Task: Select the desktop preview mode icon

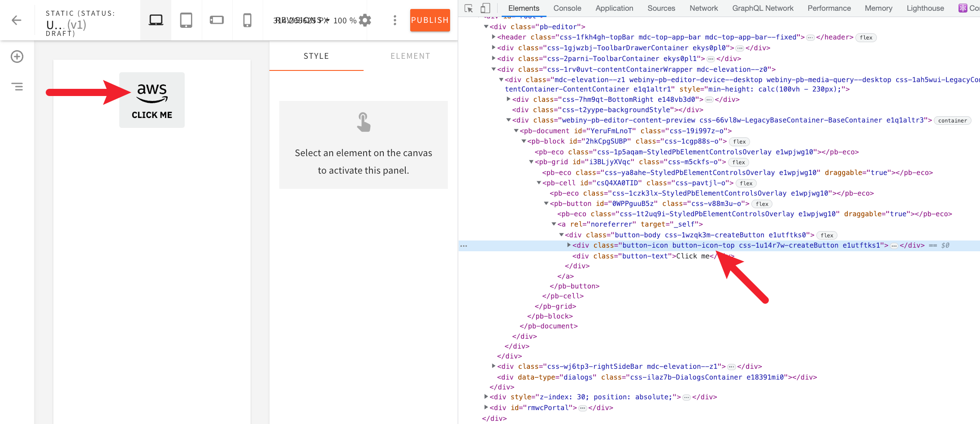Action: (155, 20)
